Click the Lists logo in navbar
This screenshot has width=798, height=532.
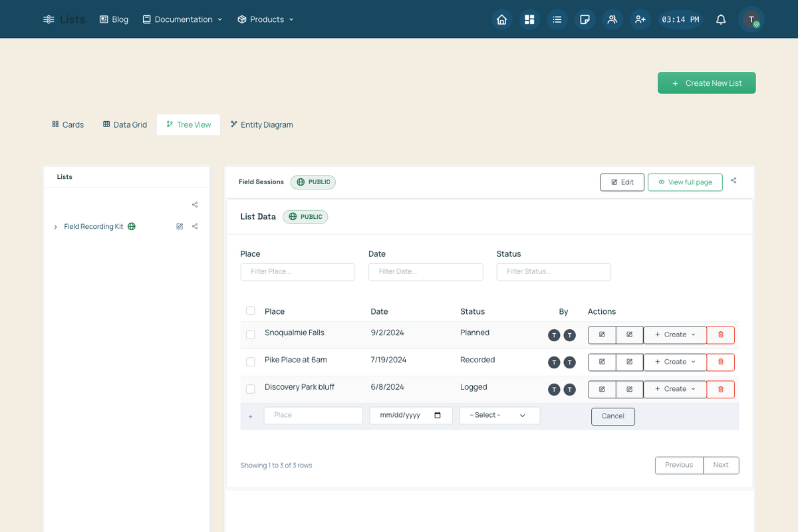click(65, 19)
